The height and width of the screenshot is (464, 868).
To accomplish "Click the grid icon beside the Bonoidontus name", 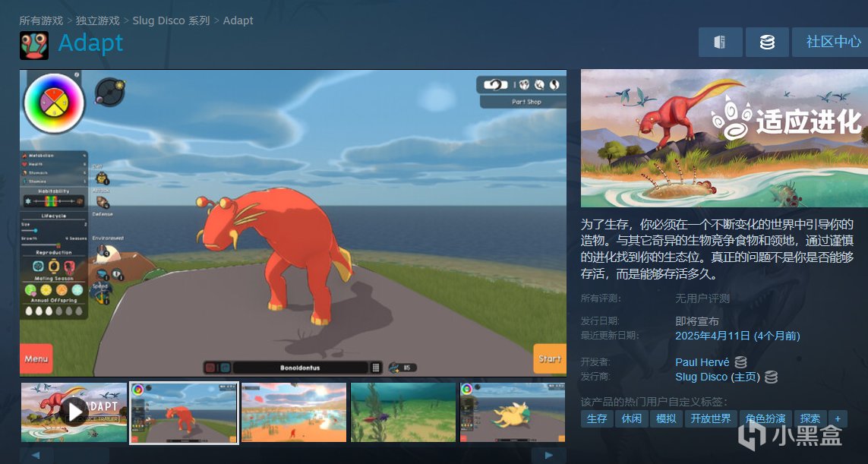I will (x=376, y=368).
